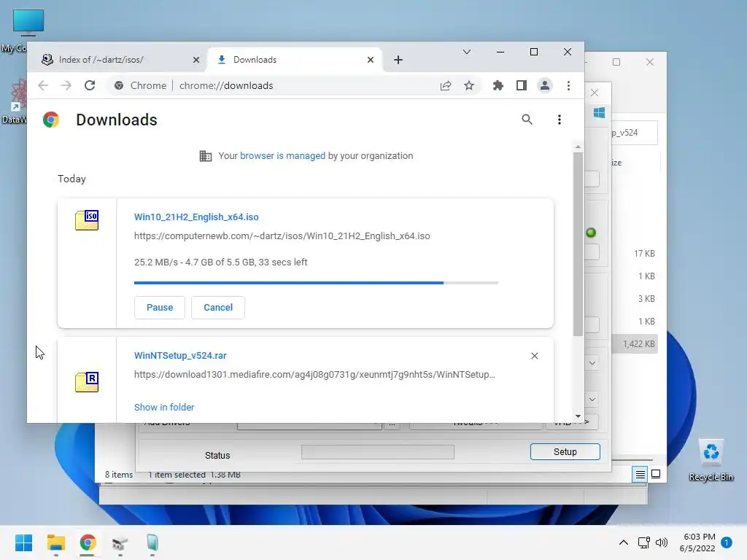Open the Windows Start menu
747x560 pixels.
(x=24, y=542)
